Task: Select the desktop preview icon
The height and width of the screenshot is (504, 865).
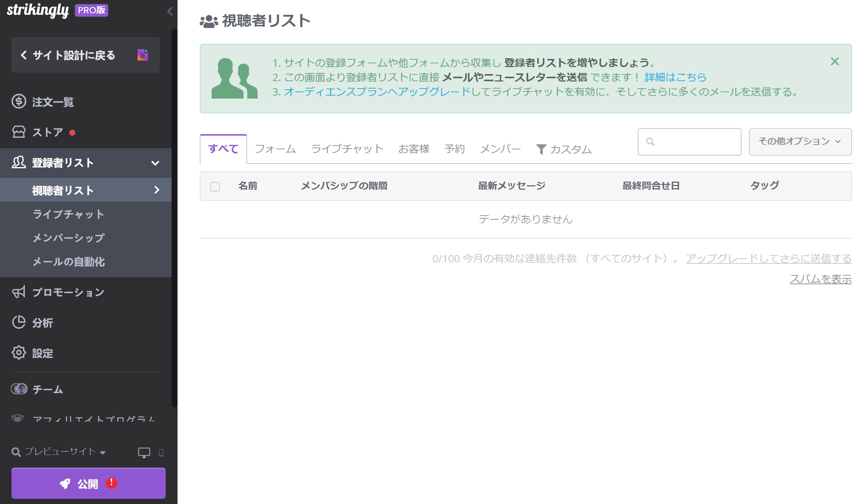Action: click(144, 452)
